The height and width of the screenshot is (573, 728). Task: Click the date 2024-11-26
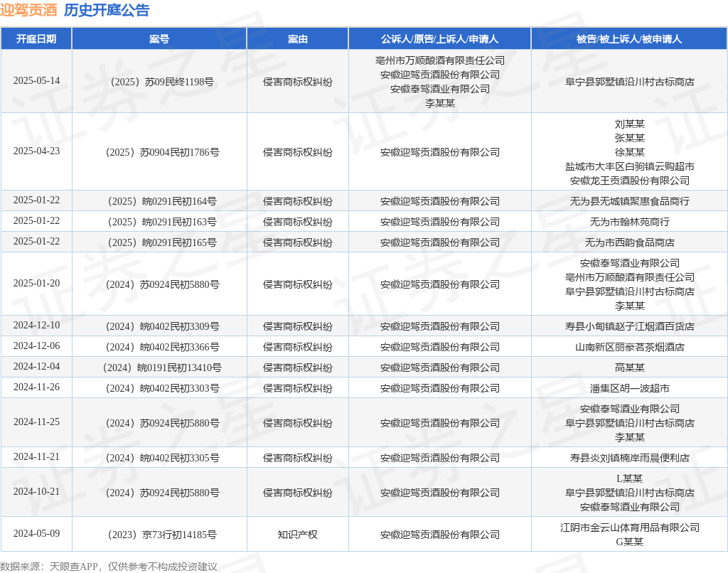[x=36, y=387]
